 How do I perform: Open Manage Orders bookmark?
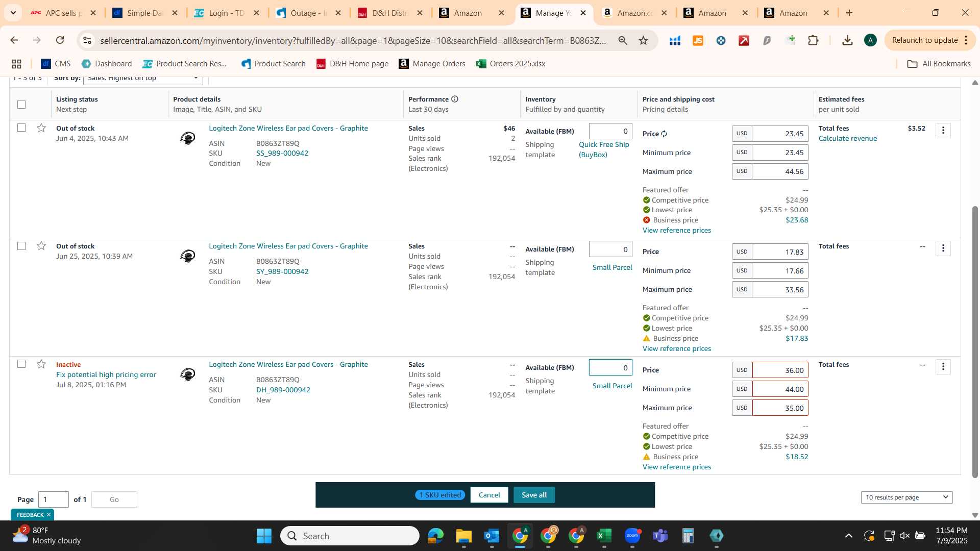[x=432, y=64]
